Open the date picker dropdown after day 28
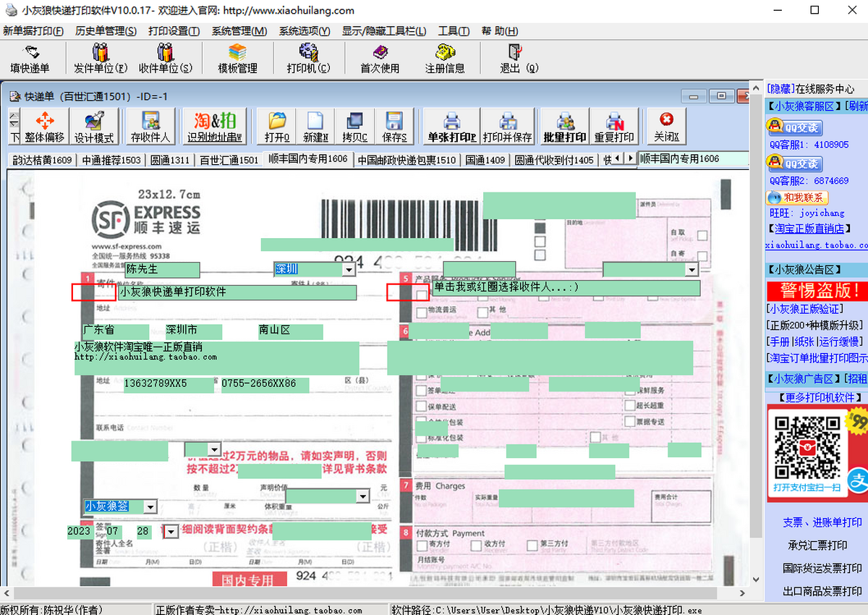 (170, 532)
